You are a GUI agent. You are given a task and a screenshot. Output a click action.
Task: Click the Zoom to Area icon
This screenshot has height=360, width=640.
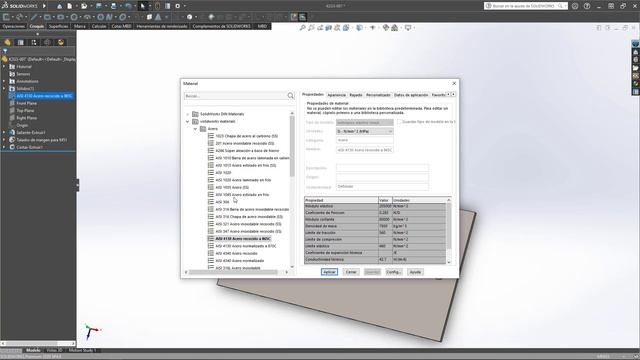311,28
